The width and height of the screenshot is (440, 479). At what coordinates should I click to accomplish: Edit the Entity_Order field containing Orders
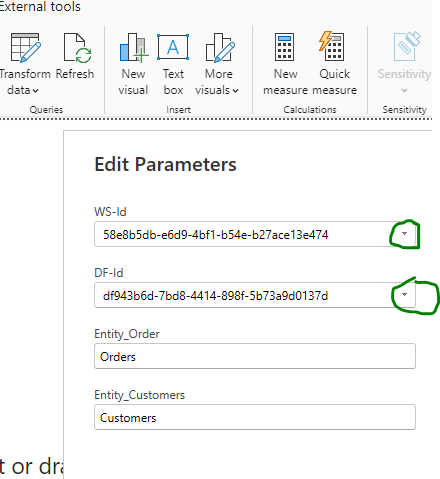(x=255, y=356)
